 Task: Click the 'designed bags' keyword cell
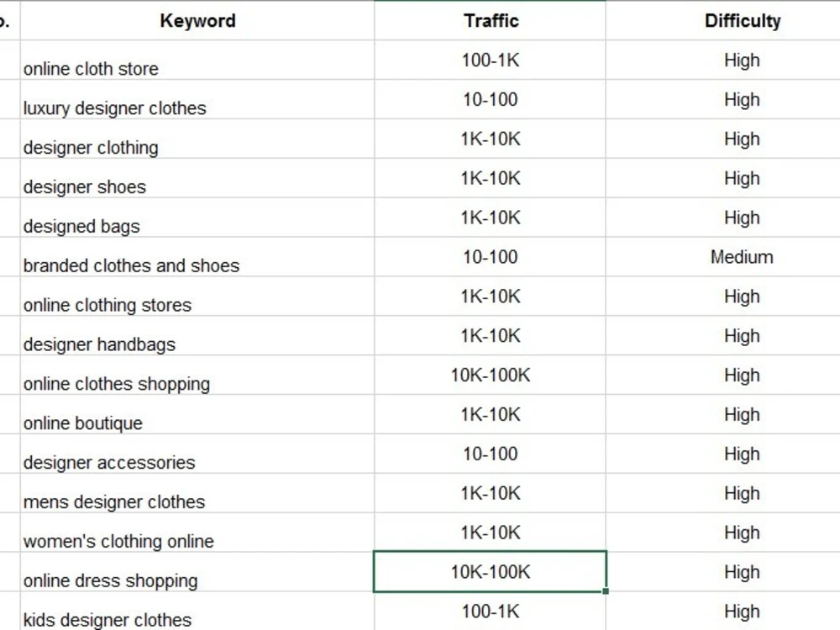coord(197,218)
